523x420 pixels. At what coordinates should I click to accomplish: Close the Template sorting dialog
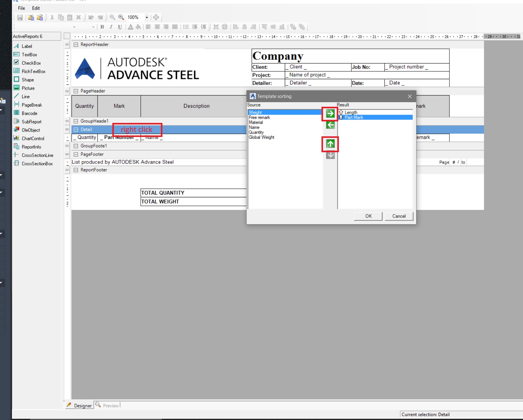pos(410,96)
